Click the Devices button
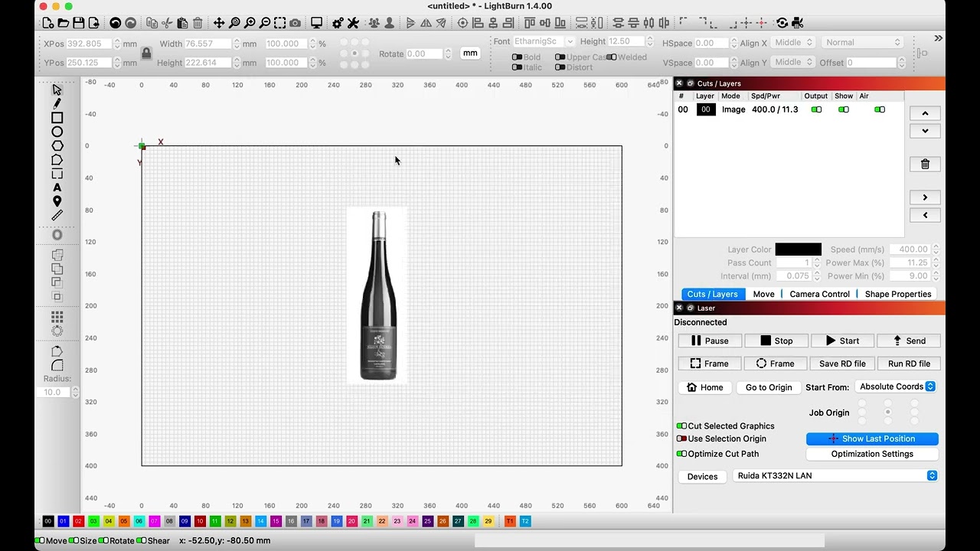This screenshot has height=551, width=980. [x=702, y=477]
